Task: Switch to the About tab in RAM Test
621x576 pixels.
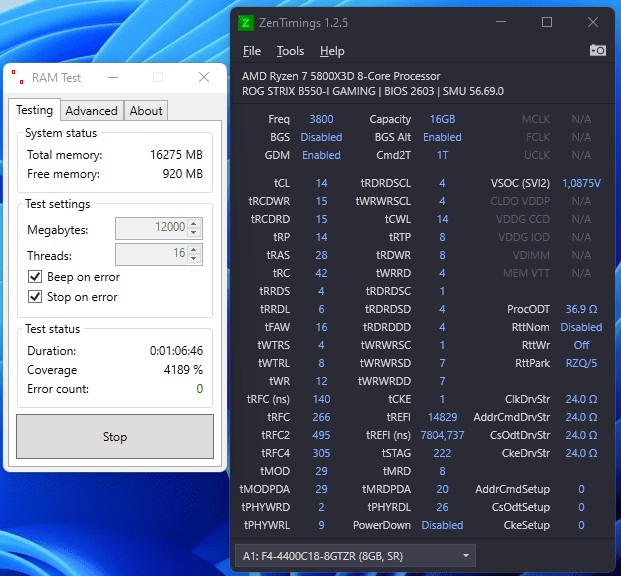Action: tap(146, 111)
